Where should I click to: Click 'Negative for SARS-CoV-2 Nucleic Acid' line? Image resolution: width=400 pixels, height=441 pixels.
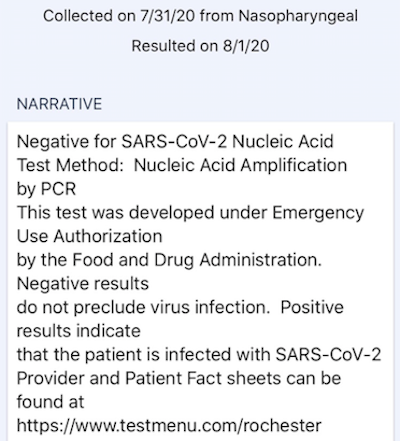[175, 141]
